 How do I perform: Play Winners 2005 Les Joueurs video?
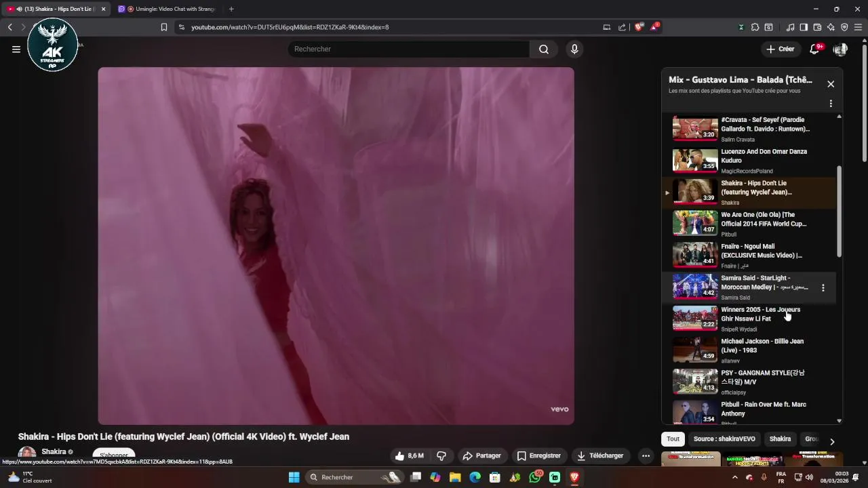pos(749,319)
